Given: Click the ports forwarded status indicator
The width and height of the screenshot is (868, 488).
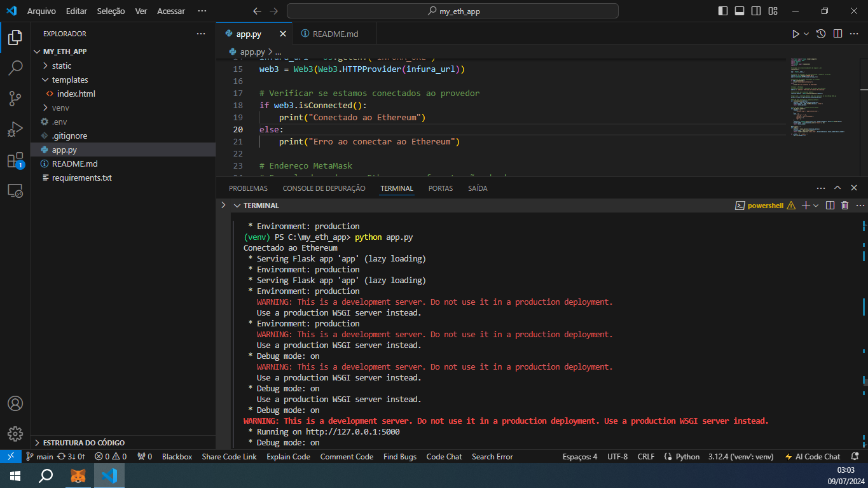Looking at the screenshot, I should coord(145,456).
